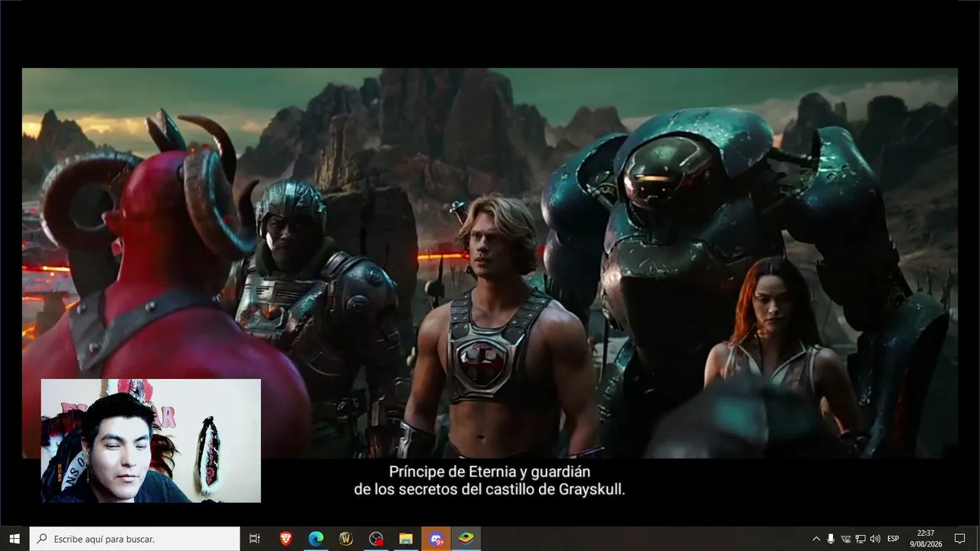Image resolution: width=980 pixels, height=551 pixels.
Task: Open the Windows Start menu
Action: 15,539
